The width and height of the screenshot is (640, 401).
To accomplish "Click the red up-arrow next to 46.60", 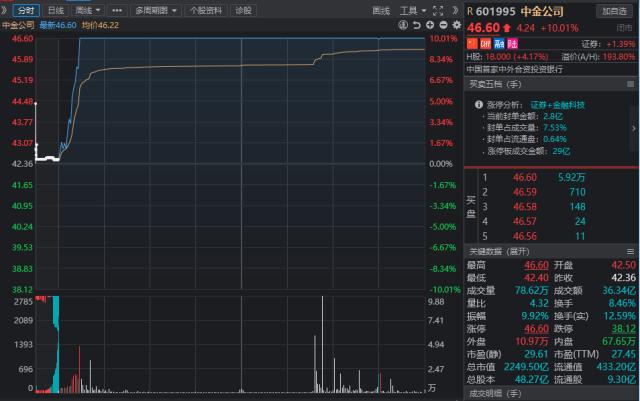I will click(x=507, y=28).
